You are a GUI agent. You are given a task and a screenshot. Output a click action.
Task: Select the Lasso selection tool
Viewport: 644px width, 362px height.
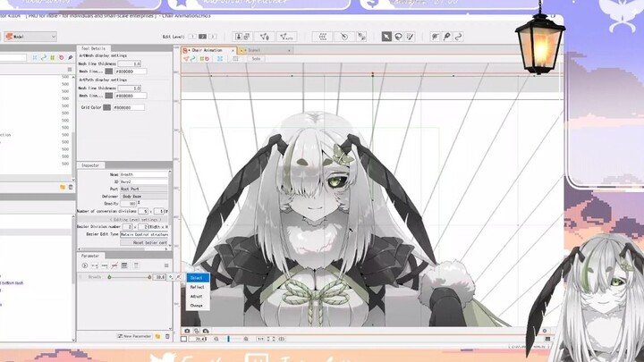398,37
